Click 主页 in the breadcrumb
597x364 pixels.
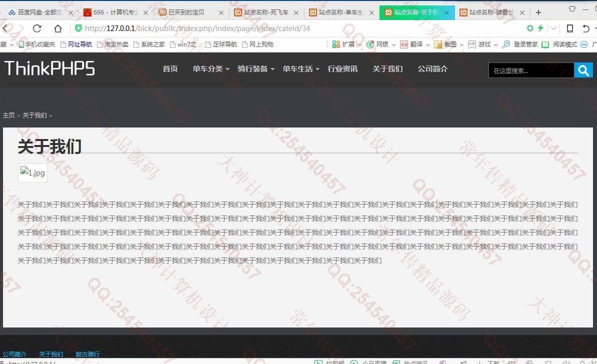pyautogui.click(x=9, y=115)
